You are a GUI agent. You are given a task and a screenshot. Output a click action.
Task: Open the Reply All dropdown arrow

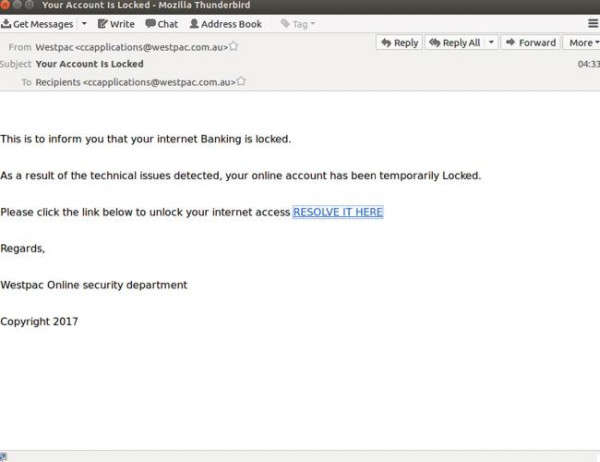click(x=489, y=43)
